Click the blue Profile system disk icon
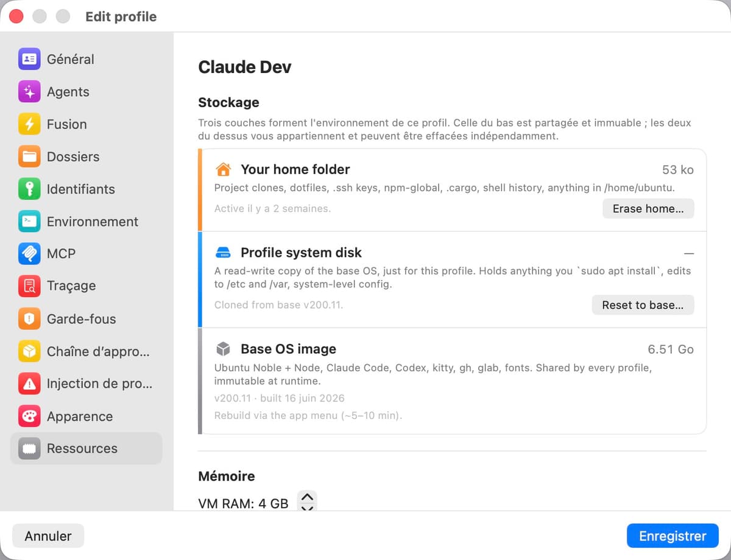Image resolution: width=731 pixels, height=560 pixels. click(224, 253)
